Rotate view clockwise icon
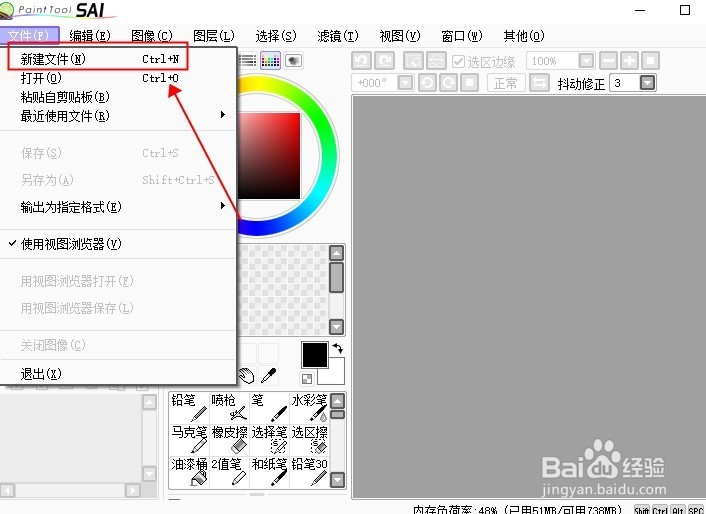The image size is (706, 514). [x=448, y=83]
